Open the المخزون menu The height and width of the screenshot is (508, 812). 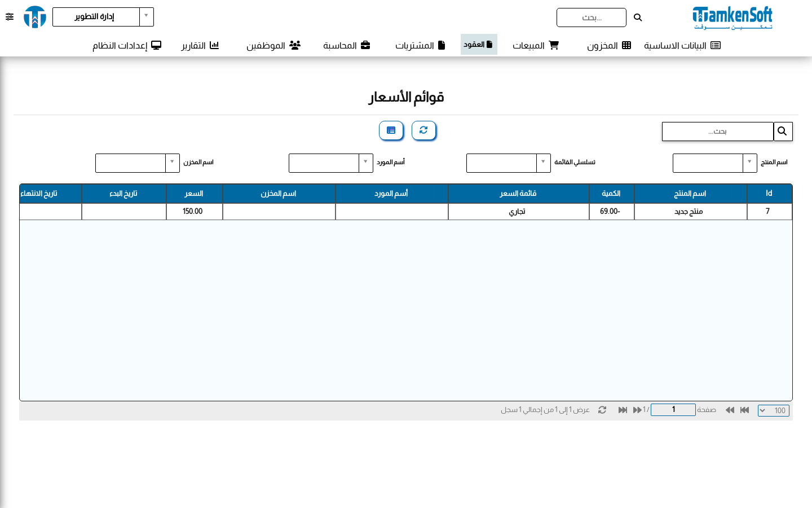pyautogui.click(x=609, y=45)
